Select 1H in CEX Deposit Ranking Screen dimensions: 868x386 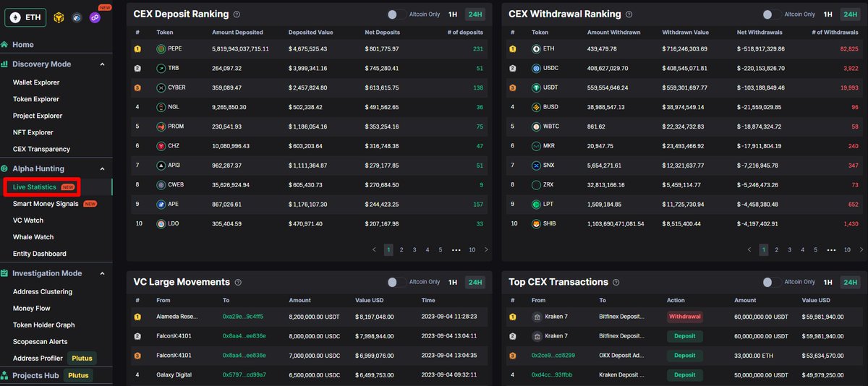click(453, 14)
